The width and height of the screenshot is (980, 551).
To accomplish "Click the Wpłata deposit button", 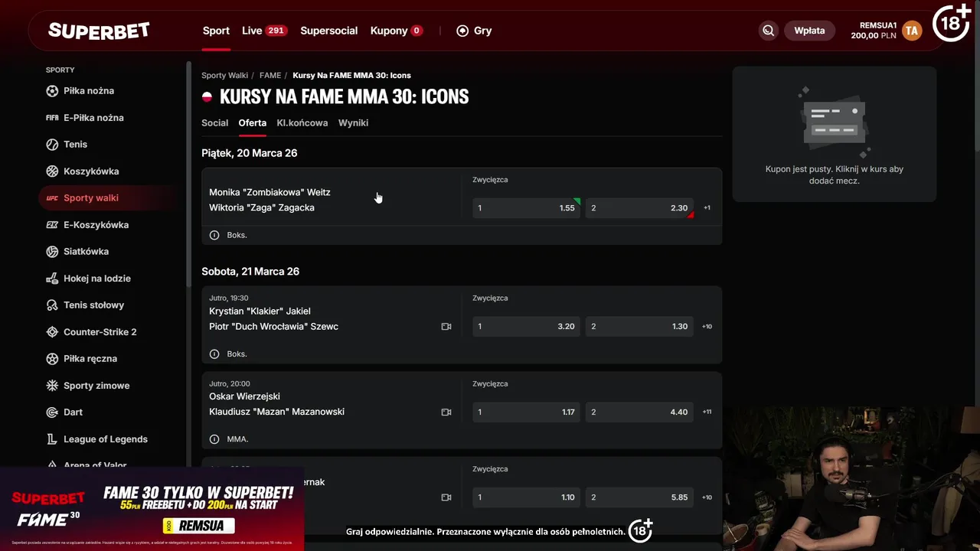I will 809,31.
